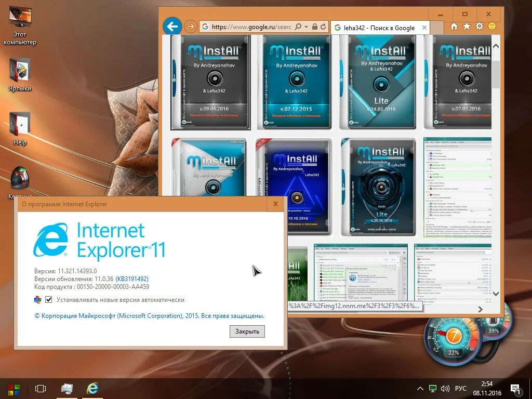Switch input language via 'РУС' indicator
The width and height of the screenshot is (532, 399).
460,389
